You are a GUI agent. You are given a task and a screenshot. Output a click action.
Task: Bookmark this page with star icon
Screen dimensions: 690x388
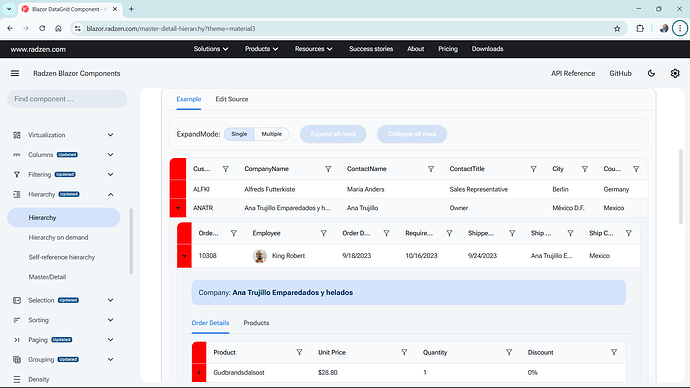[617, 29]
